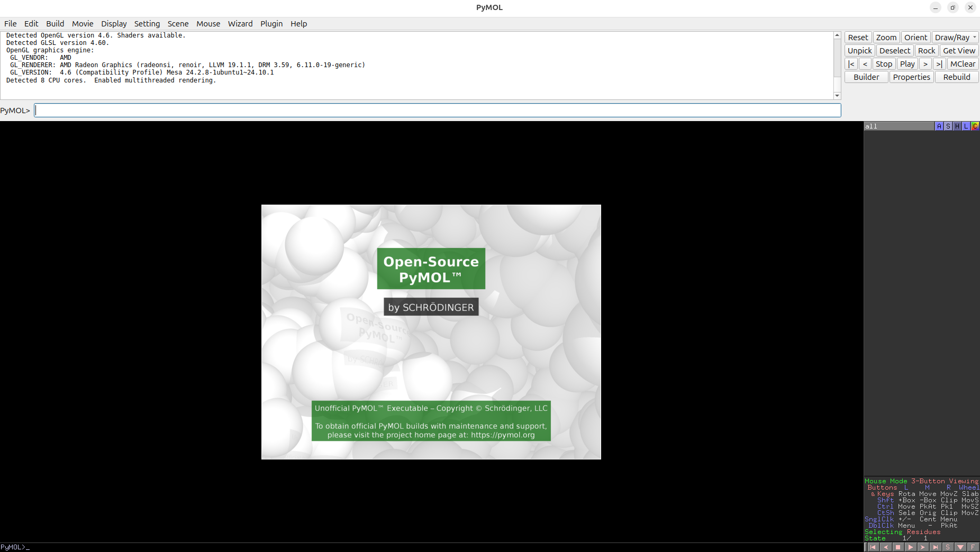Open the down-triangle menu in the bottom playback bar
Screen dimensions: 980x552
tap(960, 547)
